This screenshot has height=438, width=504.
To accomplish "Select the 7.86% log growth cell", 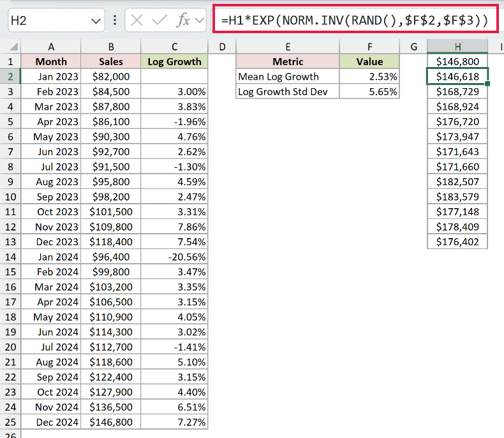I will [175, 227].
